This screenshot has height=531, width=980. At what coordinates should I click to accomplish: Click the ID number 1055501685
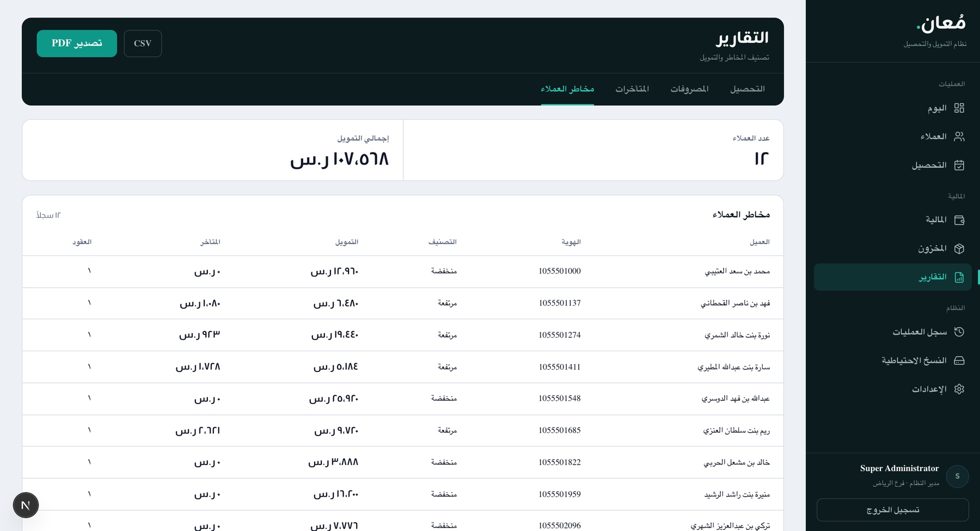[560, 430]
